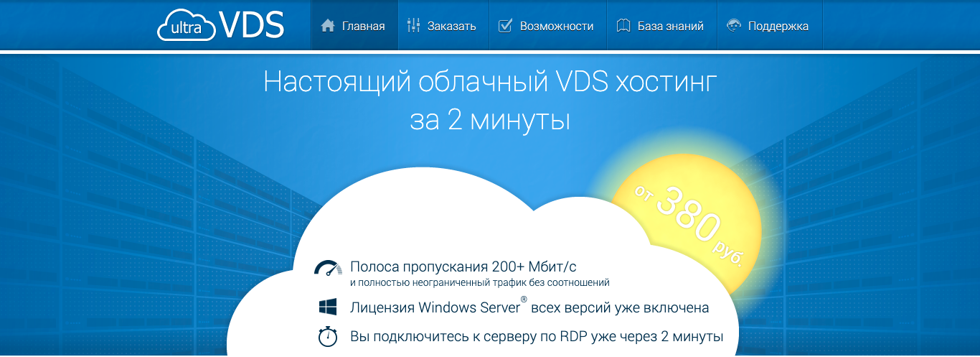Click the 'Лицензия Windows Server' line
980x357 pixels.
(x=529, y=307)
